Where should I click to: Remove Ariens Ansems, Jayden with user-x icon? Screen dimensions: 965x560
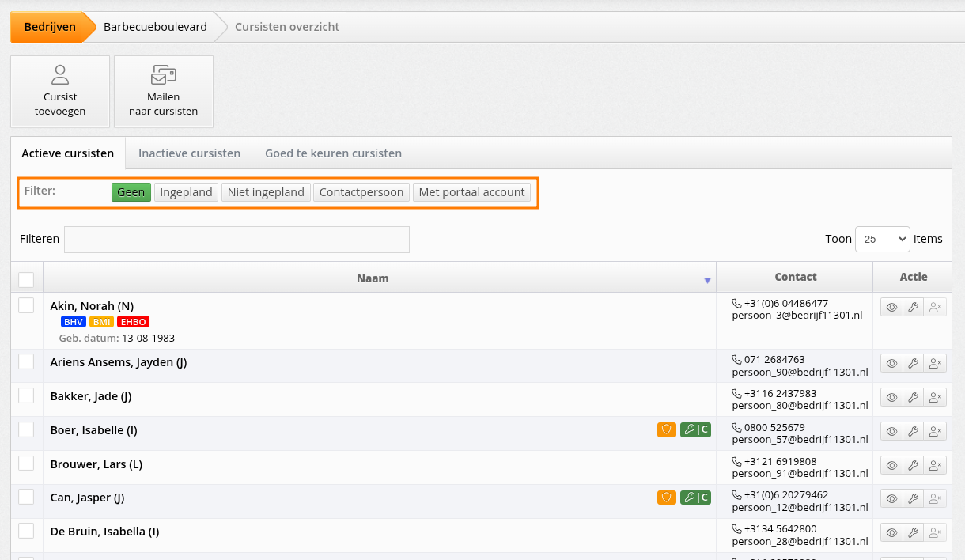click(935, 364)
